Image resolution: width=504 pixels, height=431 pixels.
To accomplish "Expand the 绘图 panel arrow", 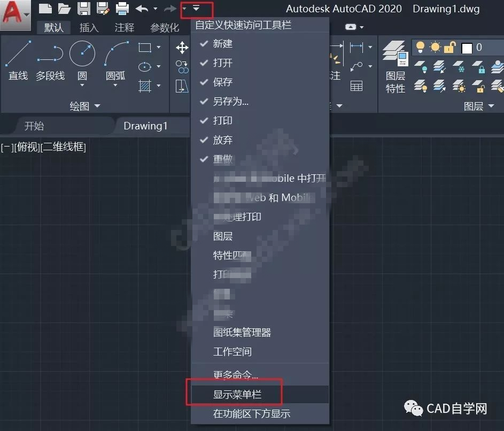I will pos(97,105).
